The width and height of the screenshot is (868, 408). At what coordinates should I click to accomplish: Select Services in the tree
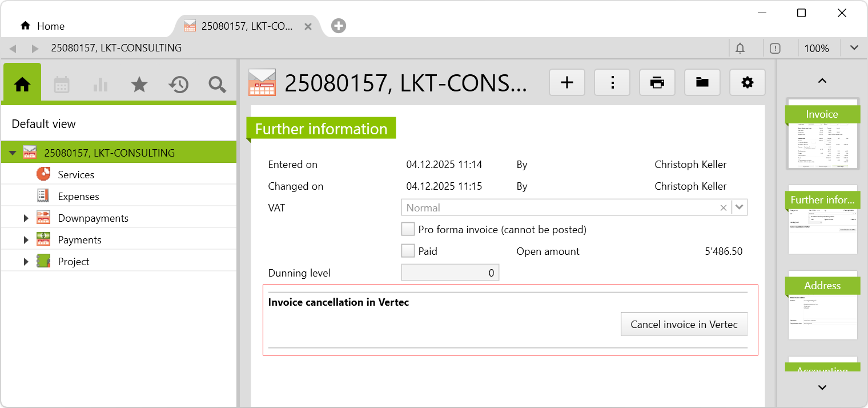point(76,175)
